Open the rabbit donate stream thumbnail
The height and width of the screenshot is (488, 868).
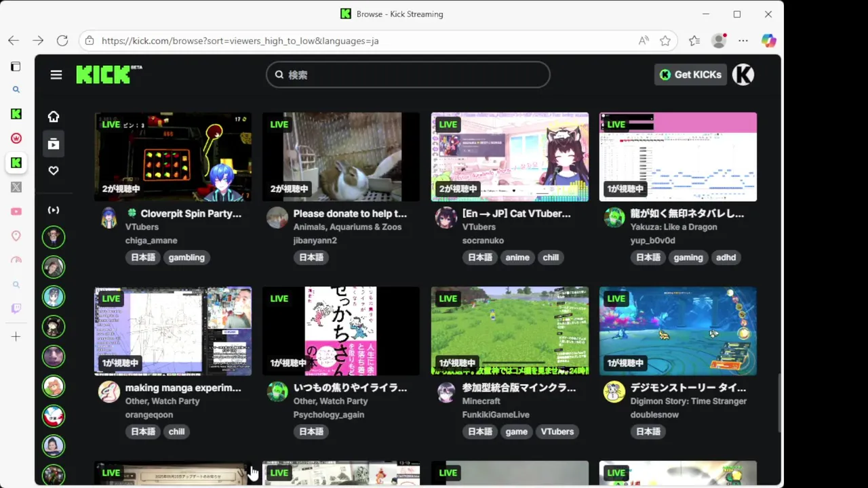point(341,157)
